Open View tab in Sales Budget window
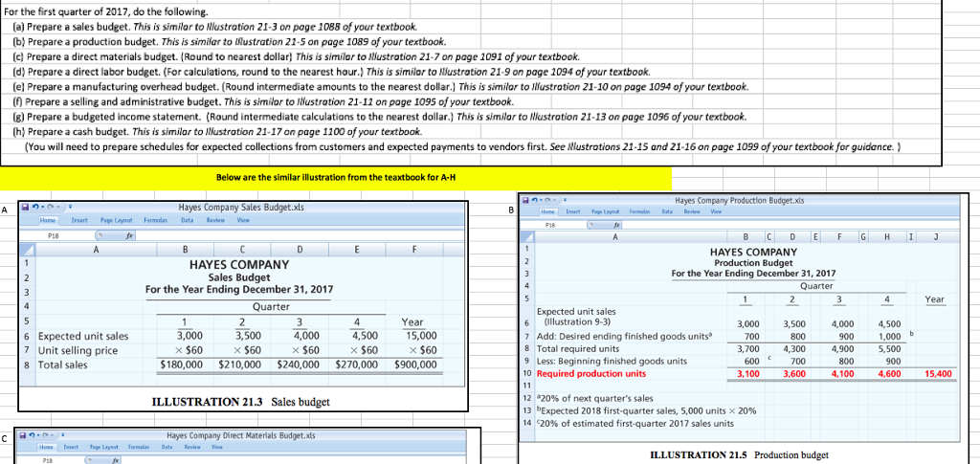 242,220
